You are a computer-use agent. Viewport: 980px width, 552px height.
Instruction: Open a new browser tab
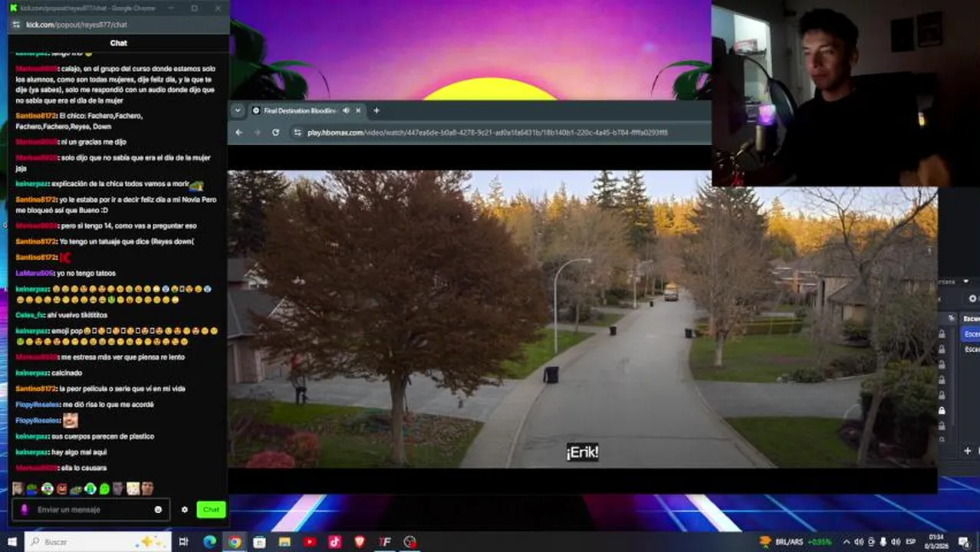(x=377, y=110)
